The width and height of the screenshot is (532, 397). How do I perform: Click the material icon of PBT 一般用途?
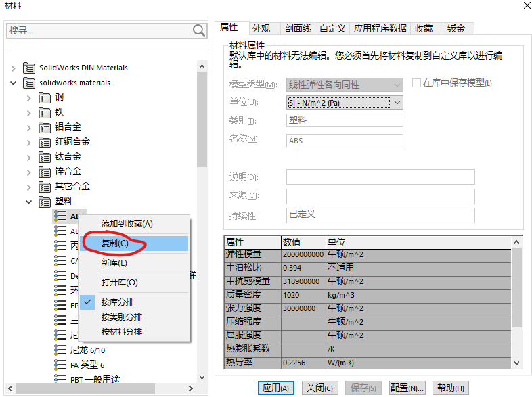60,378
